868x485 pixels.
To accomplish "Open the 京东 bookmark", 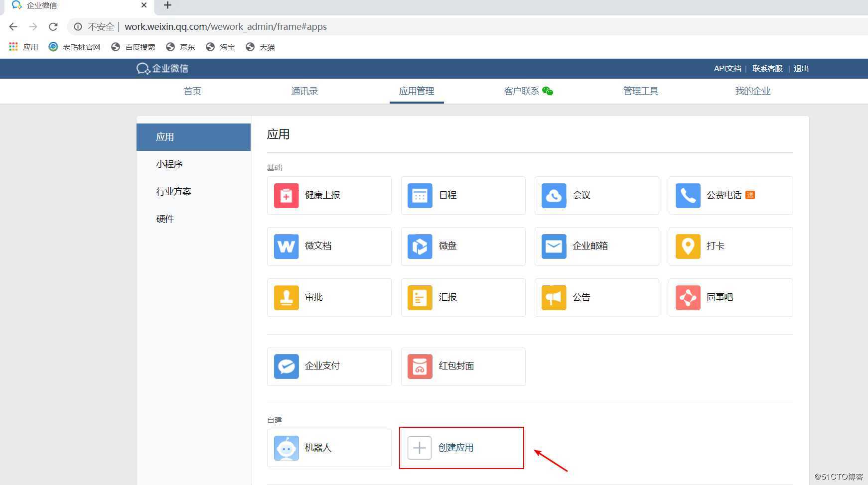I will 180,47.
